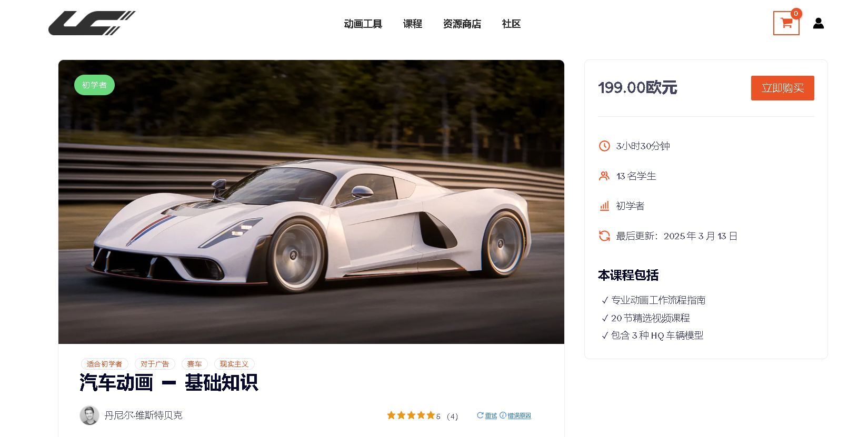Go home via the site logo
868x437 pixels.
tap(92, 23)
